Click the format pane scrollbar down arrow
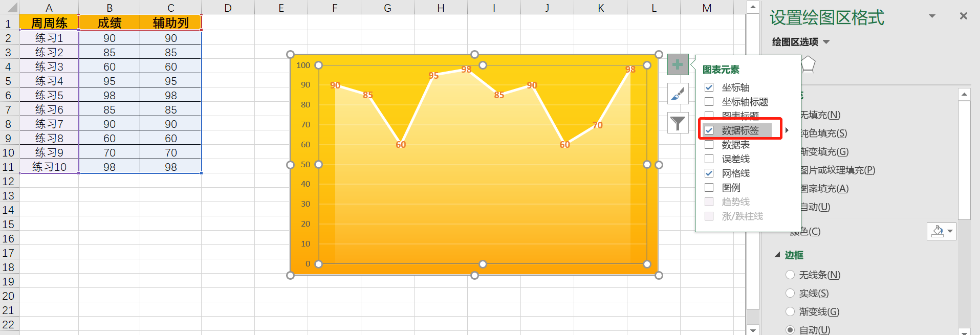The height and width of the screenshot is (335, 980). click(x=964, y=332)
